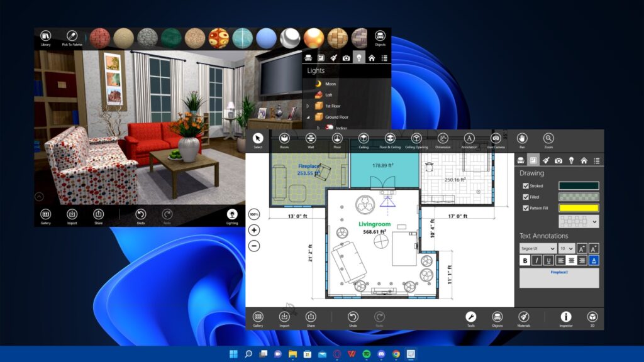This screenshot has height=362, width=644.
Task: Open the Segoe UI font dropdown
Action: [x=538, y=248]
